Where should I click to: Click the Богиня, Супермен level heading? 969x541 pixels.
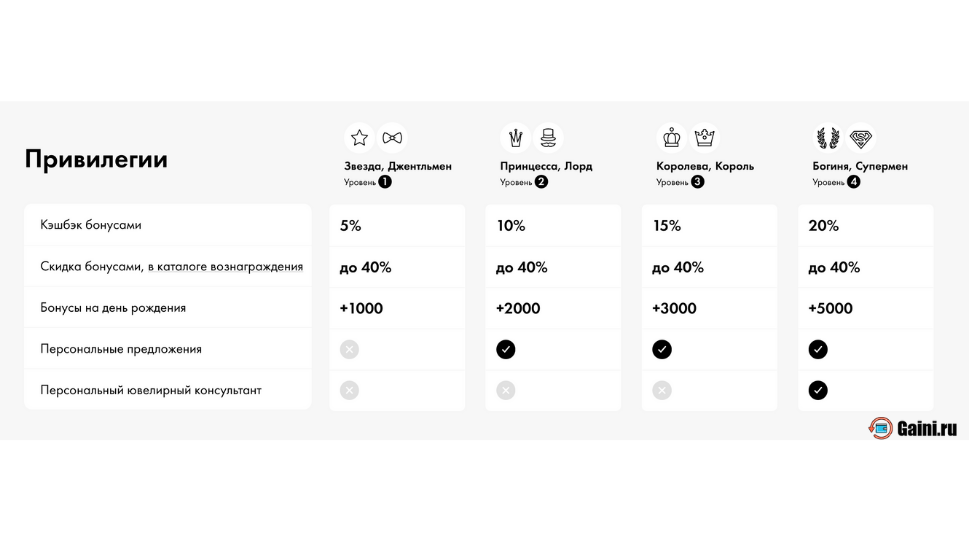point(860,166)
